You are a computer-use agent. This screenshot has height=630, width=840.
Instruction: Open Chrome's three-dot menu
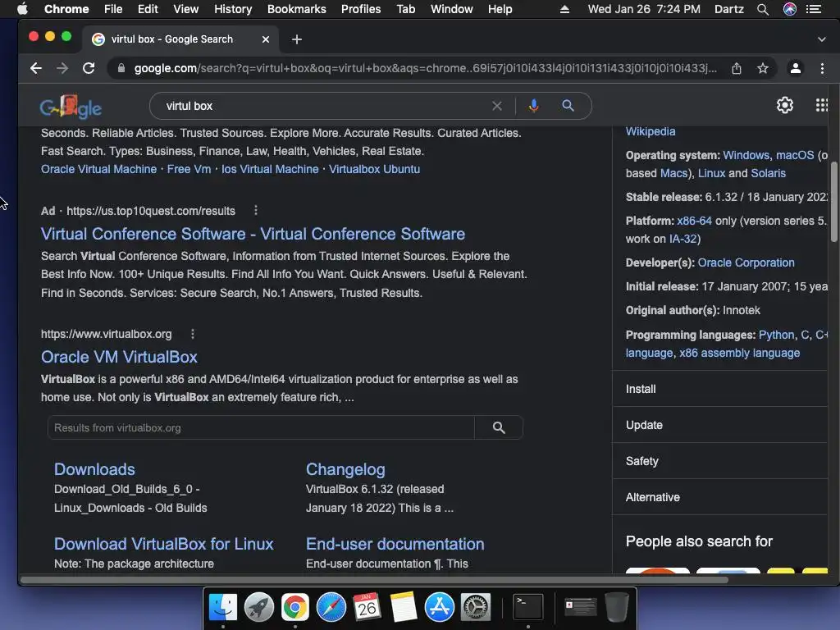point(822,68)
